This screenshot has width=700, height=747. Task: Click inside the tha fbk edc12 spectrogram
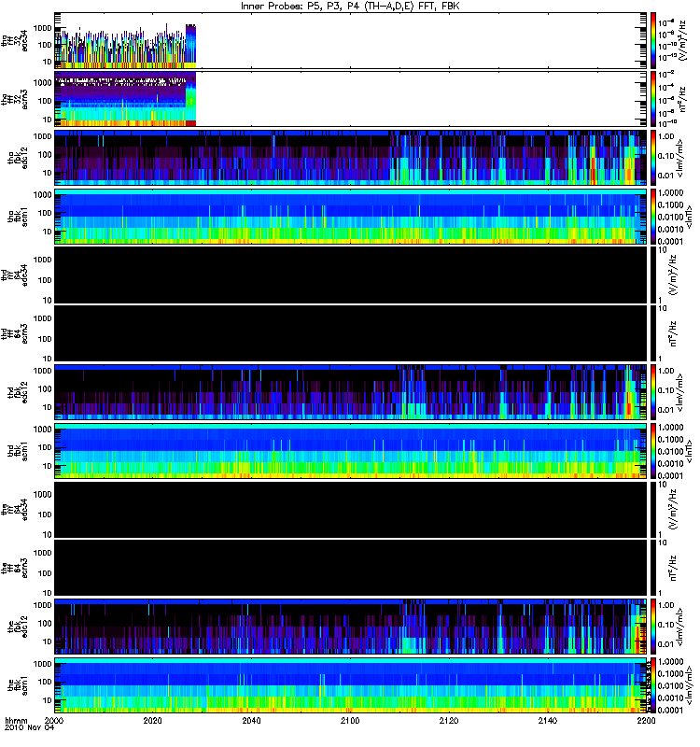[x=350, y=158]
